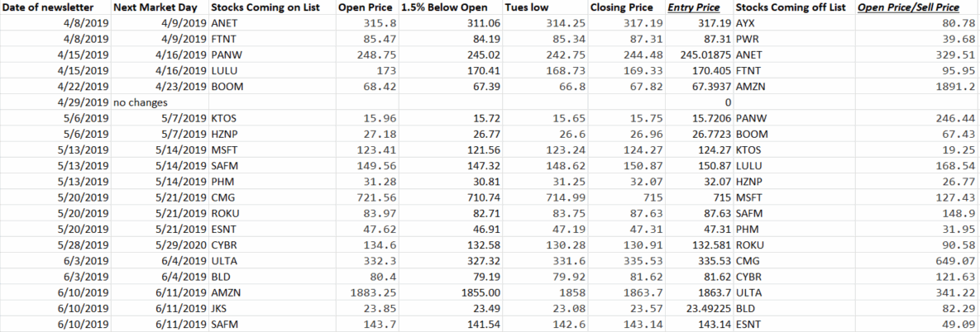
Task: Select the 4/29/2019 date cell
Action: tap(84, 102)
